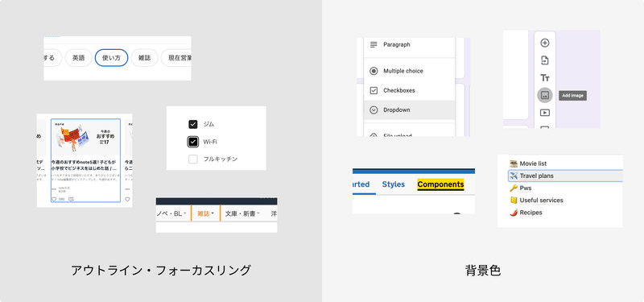Switch to the Styles tab

(394, 184)
